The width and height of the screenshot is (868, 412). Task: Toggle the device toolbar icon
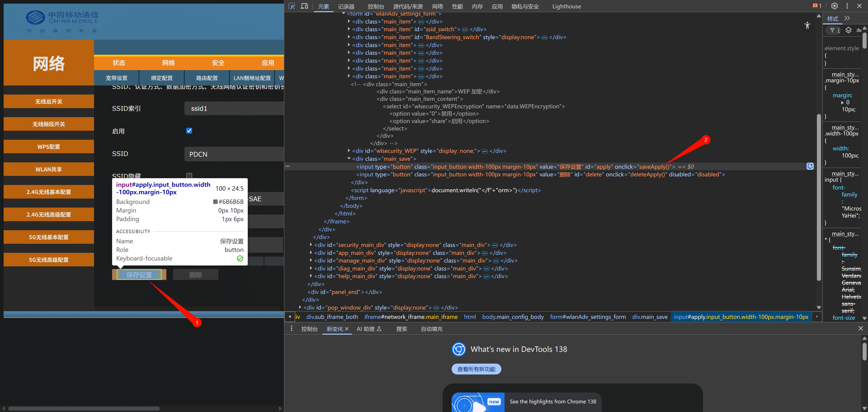tap(304, 6)
